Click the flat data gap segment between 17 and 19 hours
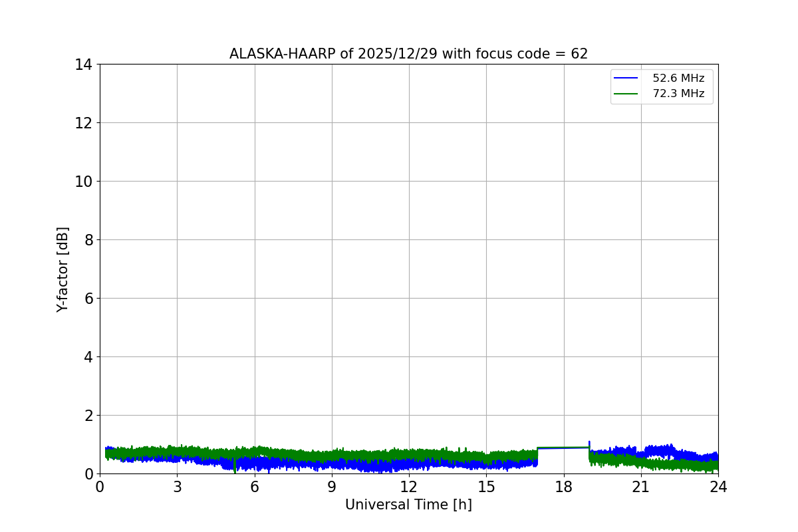Image resolution: width=798 pixels, height=532 pixels. tap(563, 448)
